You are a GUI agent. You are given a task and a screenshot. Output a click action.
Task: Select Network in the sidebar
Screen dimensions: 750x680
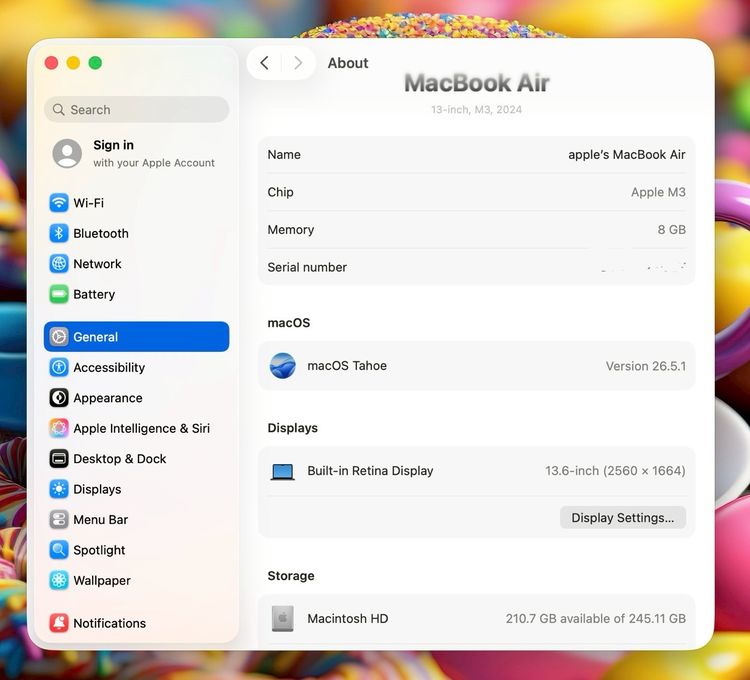[136, 263]
